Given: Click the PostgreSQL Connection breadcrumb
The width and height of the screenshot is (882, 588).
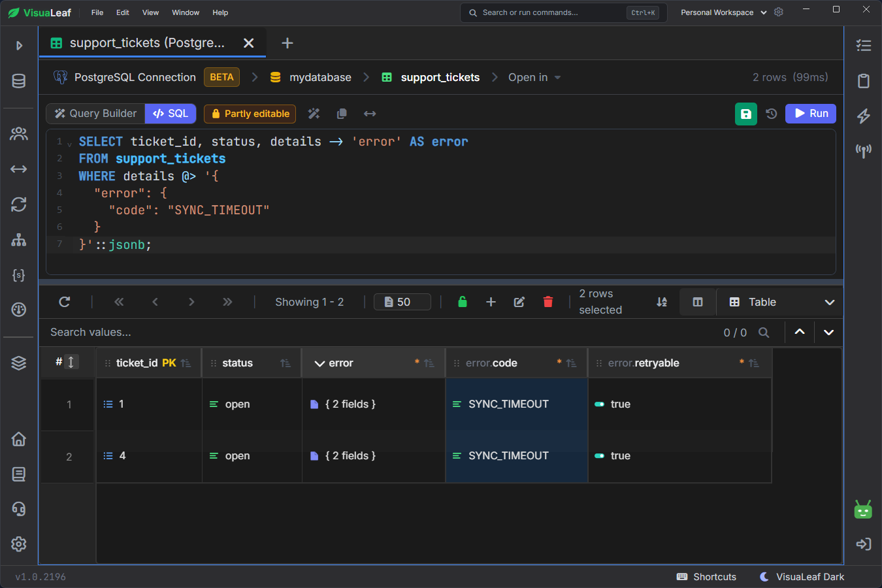Looking at the screenshot, I should [x=125, y=77].
